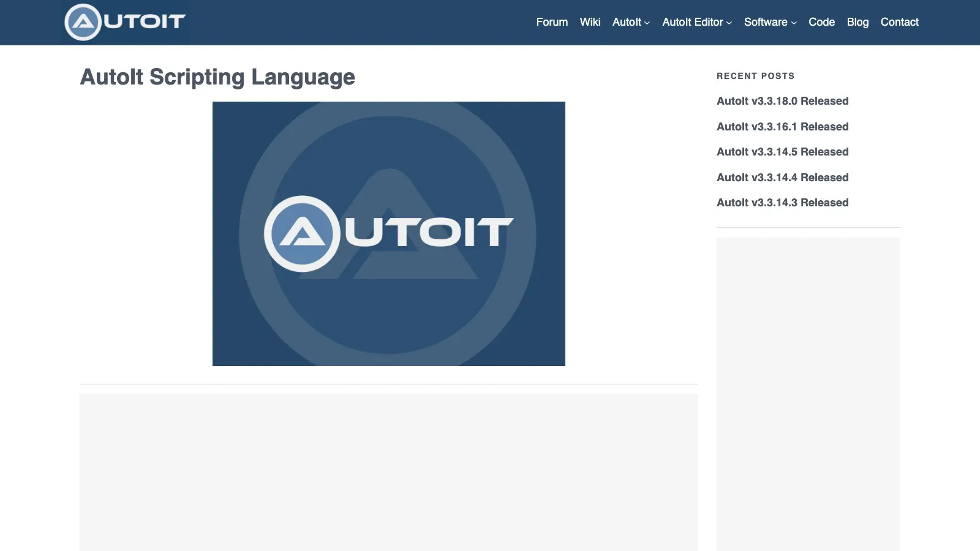Click the AutoIt Scripting Language heading

point(217,77)
